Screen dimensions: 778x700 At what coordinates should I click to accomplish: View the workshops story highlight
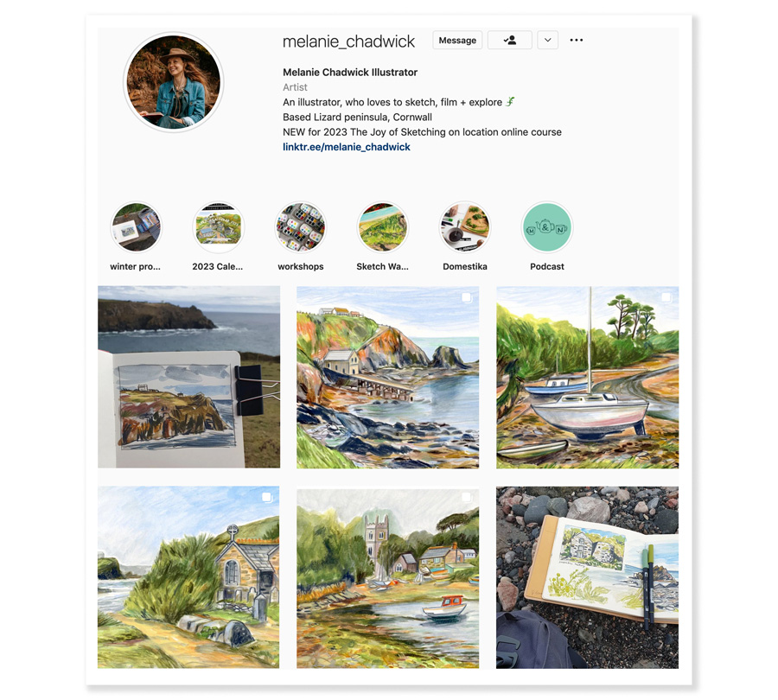click(x=301, y=227)
